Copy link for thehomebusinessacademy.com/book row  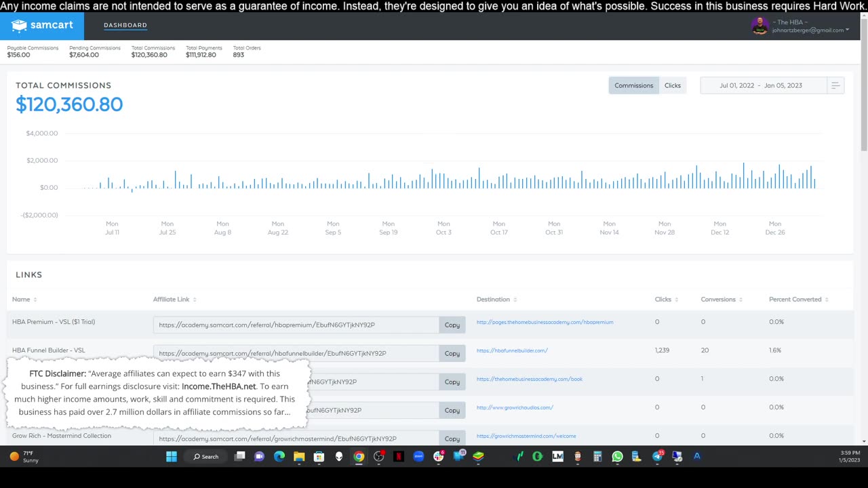(452, 382)
